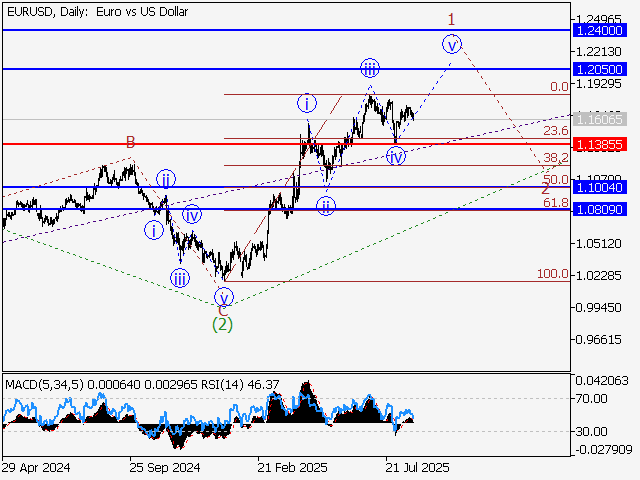Select the red C wave label
Screen dimensions: 640x480
click(x=222, y=310)
